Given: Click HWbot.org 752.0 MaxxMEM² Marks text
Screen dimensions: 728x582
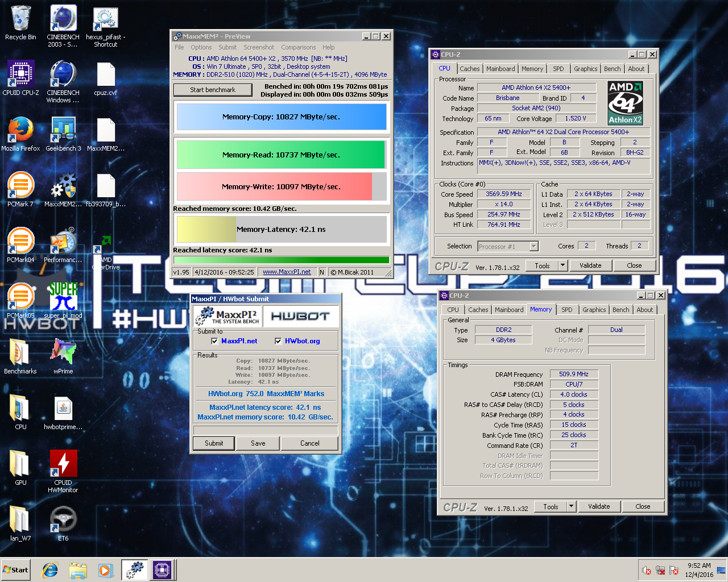Looking at the screenshot, I should [x=266, y=394].
